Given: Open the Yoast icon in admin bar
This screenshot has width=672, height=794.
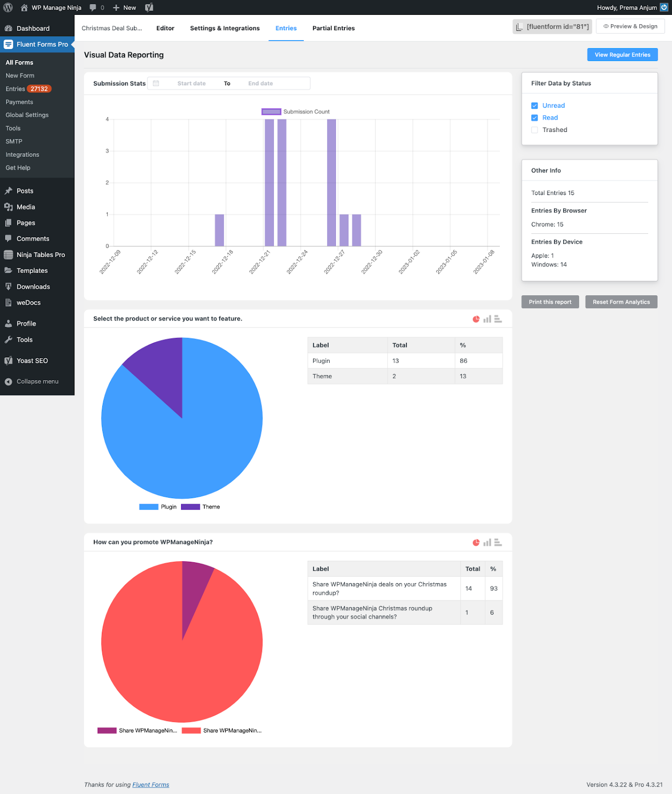Looking at the screenshot, I should point(149,7).
